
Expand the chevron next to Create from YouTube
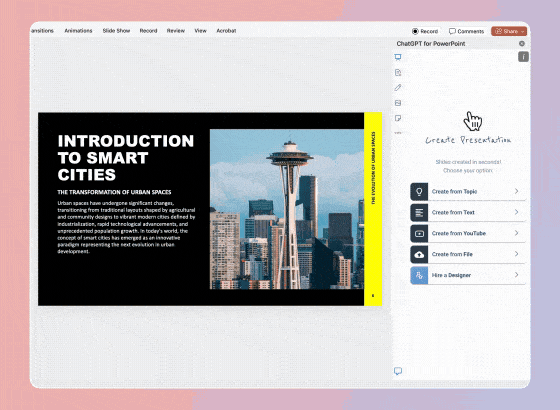516,233
